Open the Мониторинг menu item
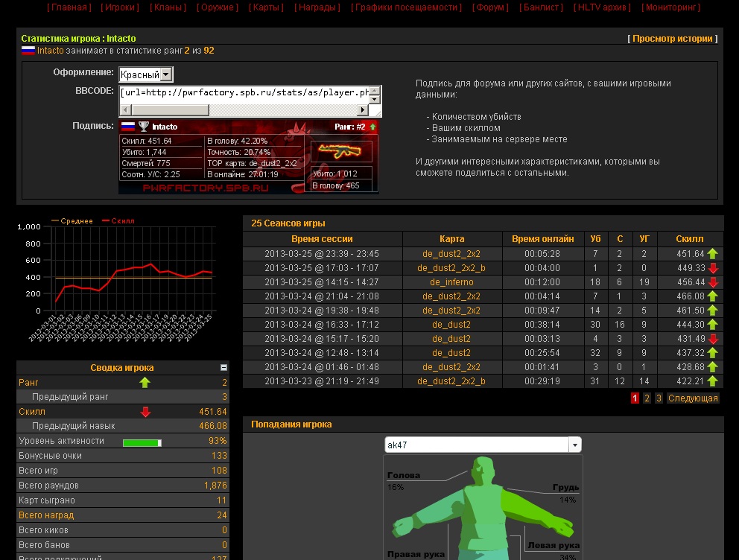Screen dimensions: 739x560 [670, 7]
